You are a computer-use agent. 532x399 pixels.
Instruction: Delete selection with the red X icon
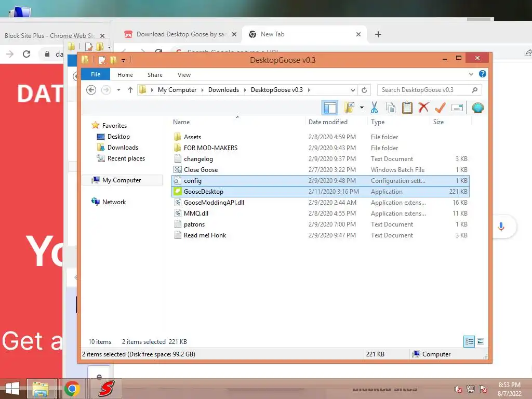coord(423,108)
